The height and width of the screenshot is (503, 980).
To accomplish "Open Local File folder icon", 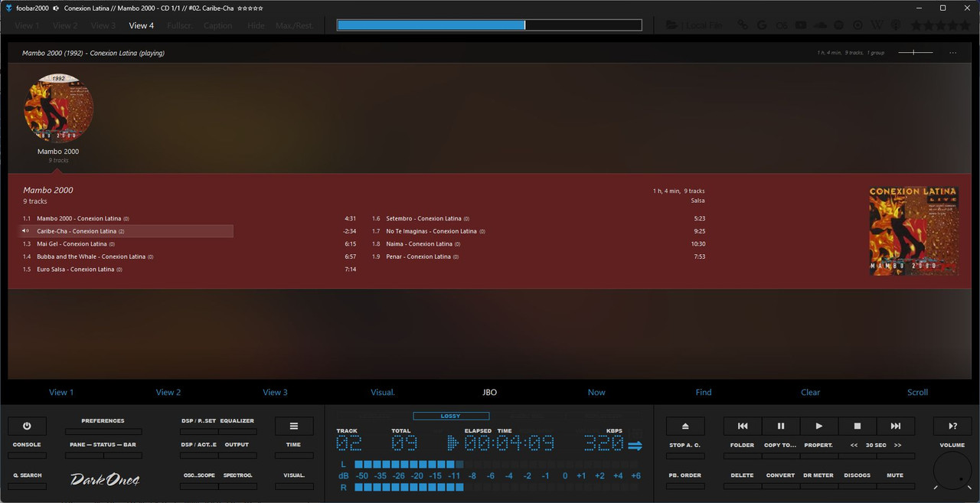I will [x=671, y=25].
